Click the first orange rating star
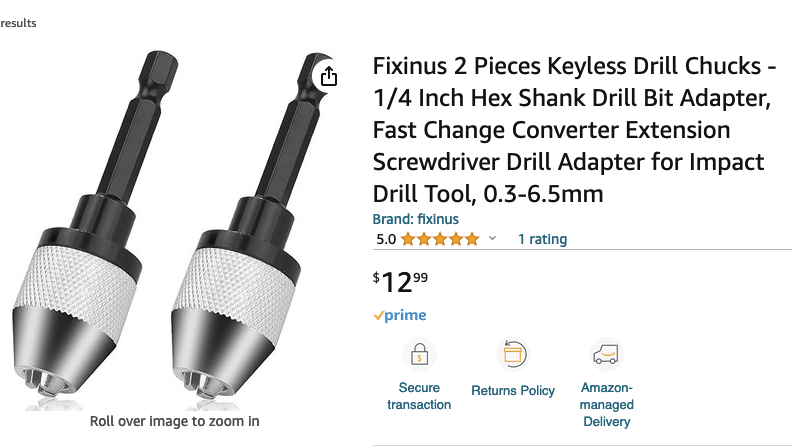The image size is (807, 447). (410, 239)
